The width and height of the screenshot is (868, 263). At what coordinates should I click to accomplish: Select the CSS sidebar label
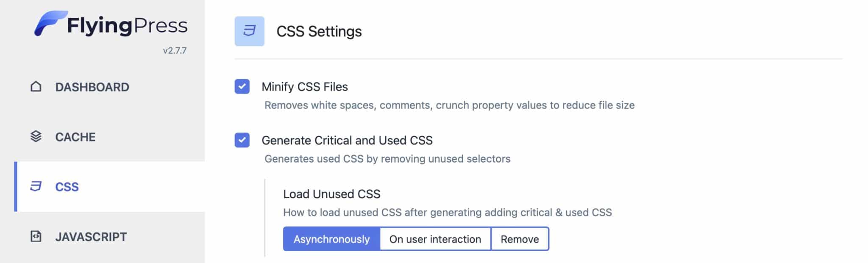67,187
